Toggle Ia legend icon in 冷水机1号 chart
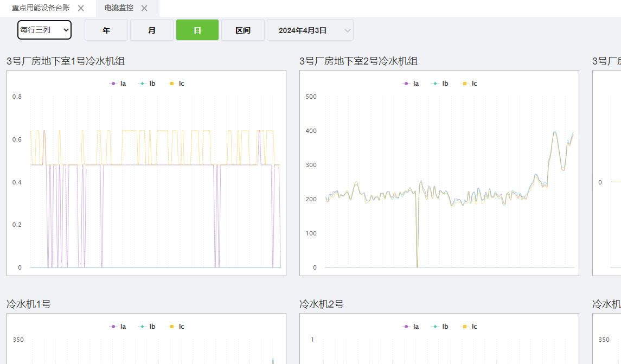The image size is (621, 364). pos(113,327)
